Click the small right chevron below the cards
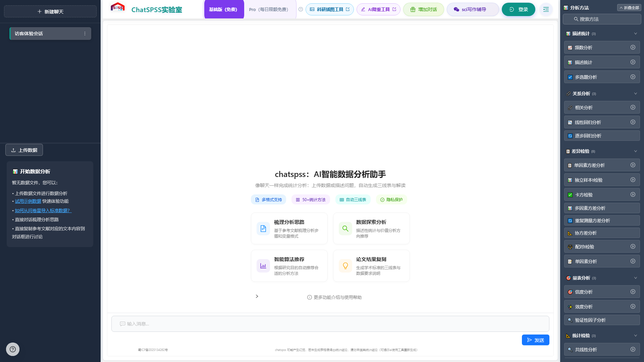The width and height of the screenshot is (644, 362). point(257,296)
